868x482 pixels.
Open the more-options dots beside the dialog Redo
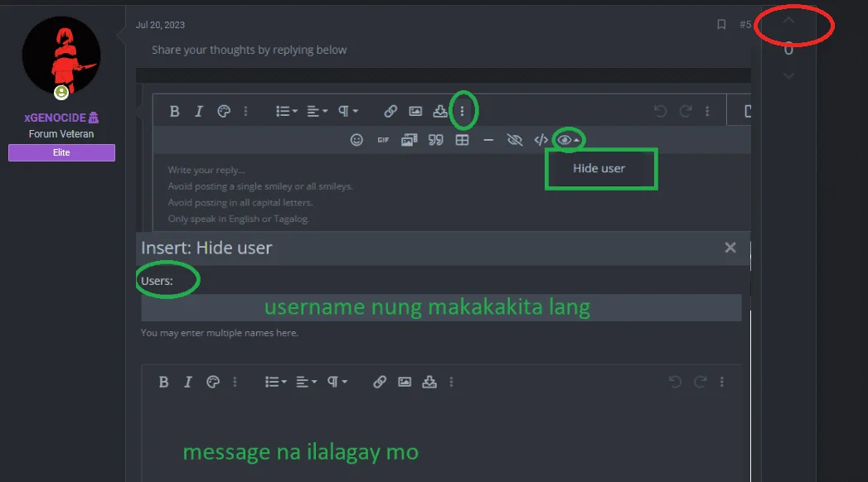point(722,382)
